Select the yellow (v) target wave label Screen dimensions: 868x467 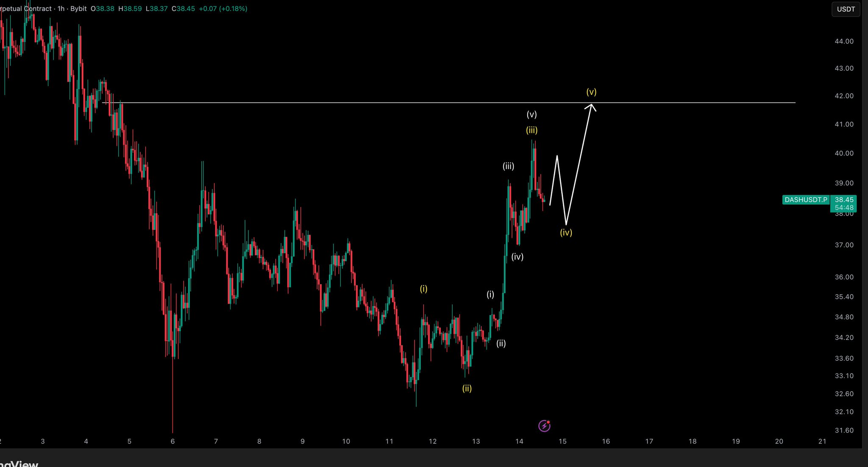tap(591, 92)
